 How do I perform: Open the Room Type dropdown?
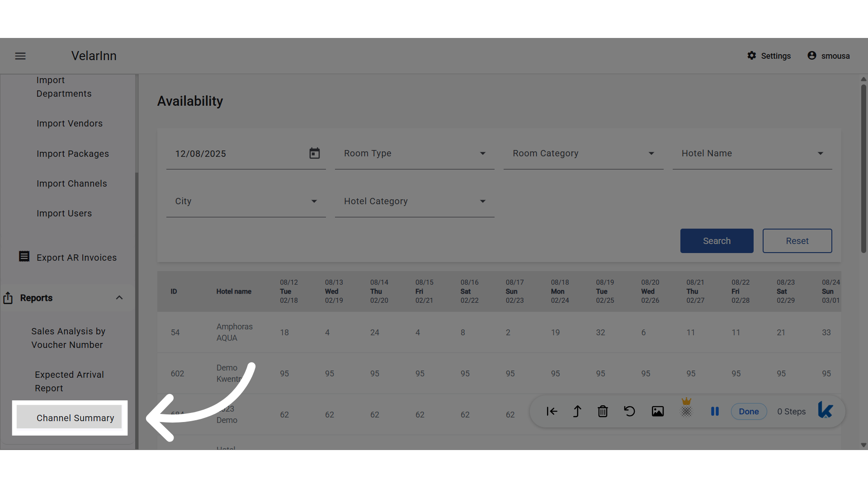415,154
